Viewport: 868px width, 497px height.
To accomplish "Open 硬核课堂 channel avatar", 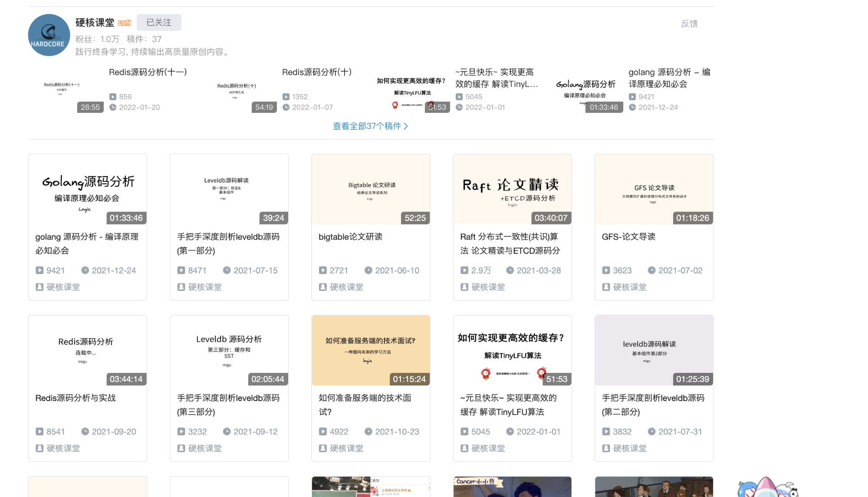I will click(x=49, y=35).
